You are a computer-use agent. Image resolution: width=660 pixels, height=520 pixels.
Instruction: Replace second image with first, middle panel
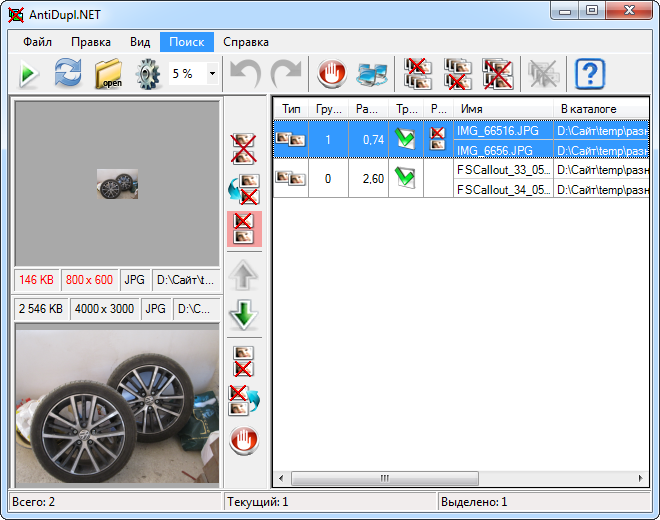point(244,401)
